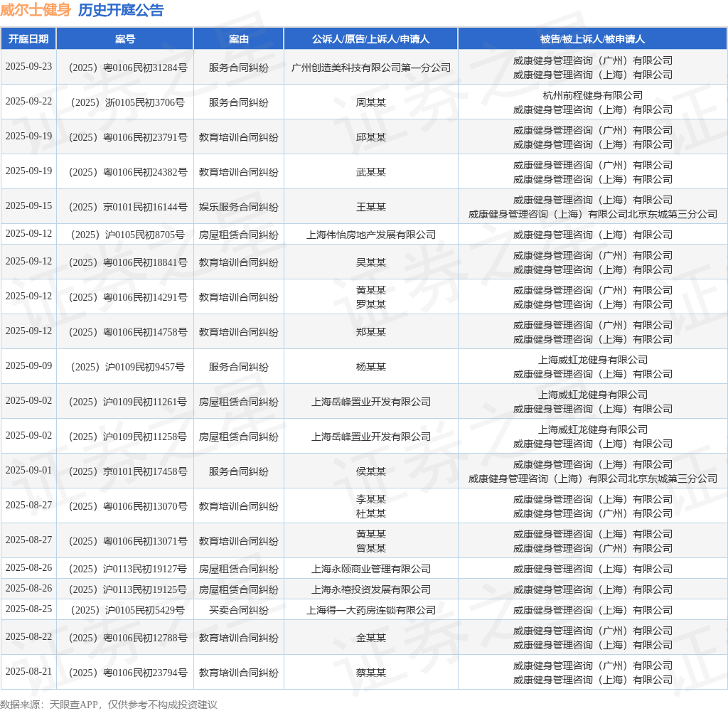Click the 公诉人/原告/上诉人/申请人 header
This screenshot has height=711, width=728.
pos(370,39)
